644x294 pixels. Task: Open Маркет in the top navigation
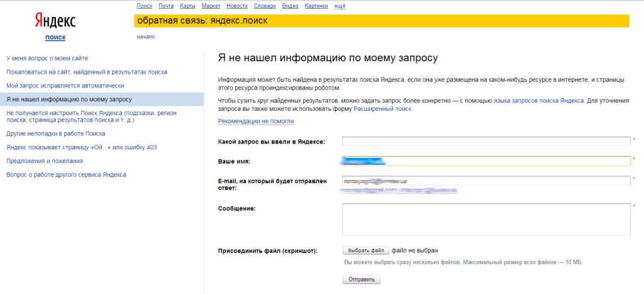(x=211, y=6)
